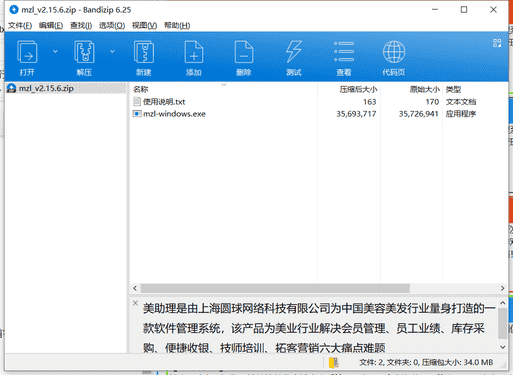Image resolution: width=513 pixels, height=375 pixels.
Task: Click the comment panel vertical scrollbar thumb
Action: 503,323
